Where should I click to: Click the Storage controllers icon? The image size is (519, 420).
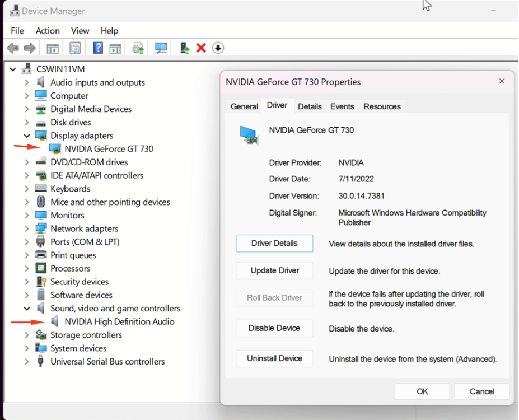pos(41,335)
